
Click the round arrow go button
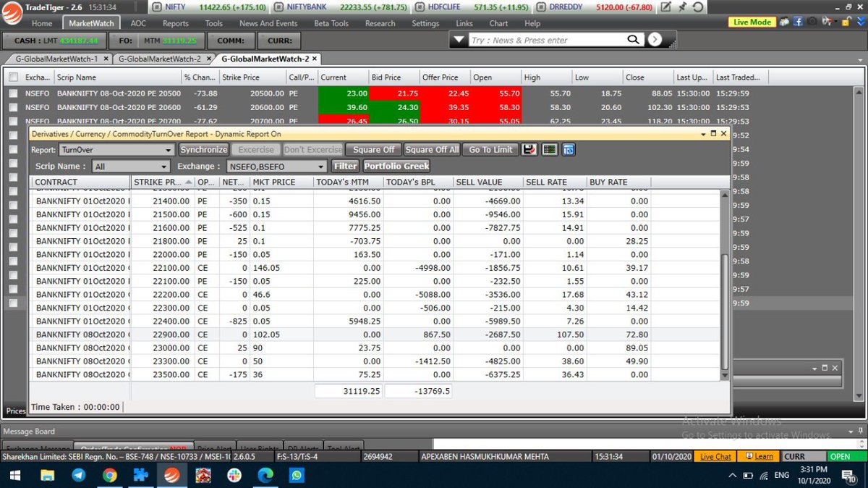(x=654, y=40)
